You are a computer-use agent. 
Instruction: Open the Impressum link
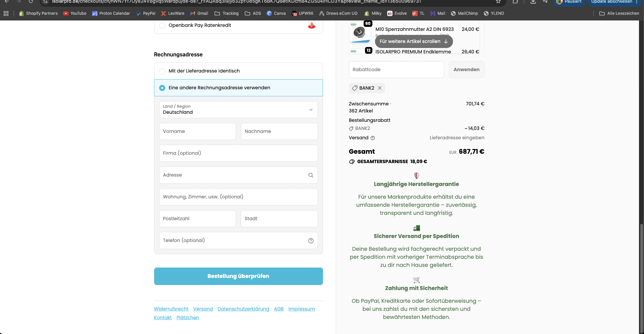click(x=301, y=309)
